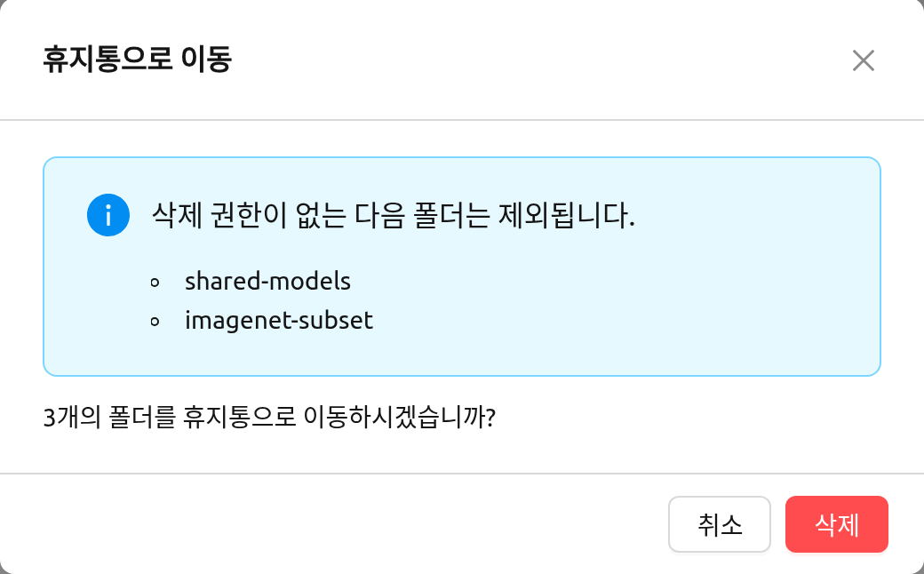Click the letter i inside the info icon
The width and height of the screenshot is (924, 574).
[x=108, y=216]
